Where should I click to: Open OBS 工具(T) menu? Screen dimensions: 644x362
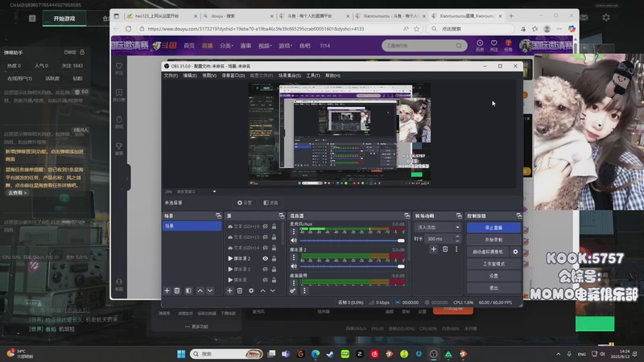pyautogui.click(x=313, y=76)
